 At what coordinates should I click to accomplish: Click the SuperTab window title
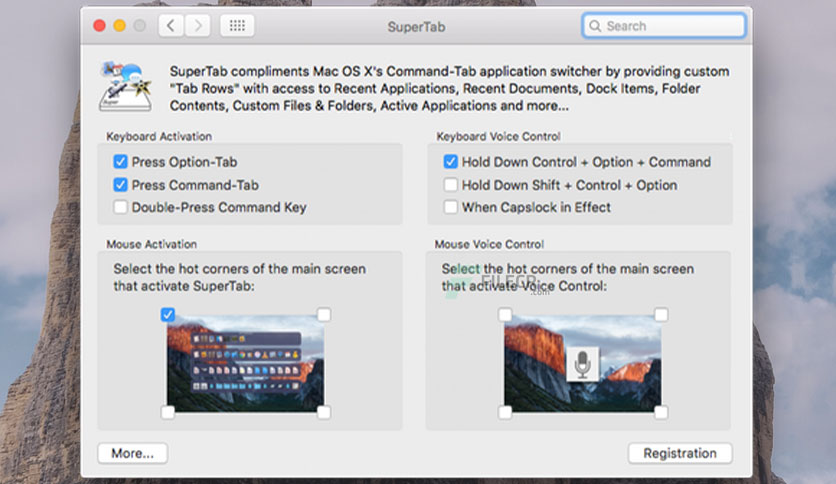pyautogui.click(x=416, y=27)
